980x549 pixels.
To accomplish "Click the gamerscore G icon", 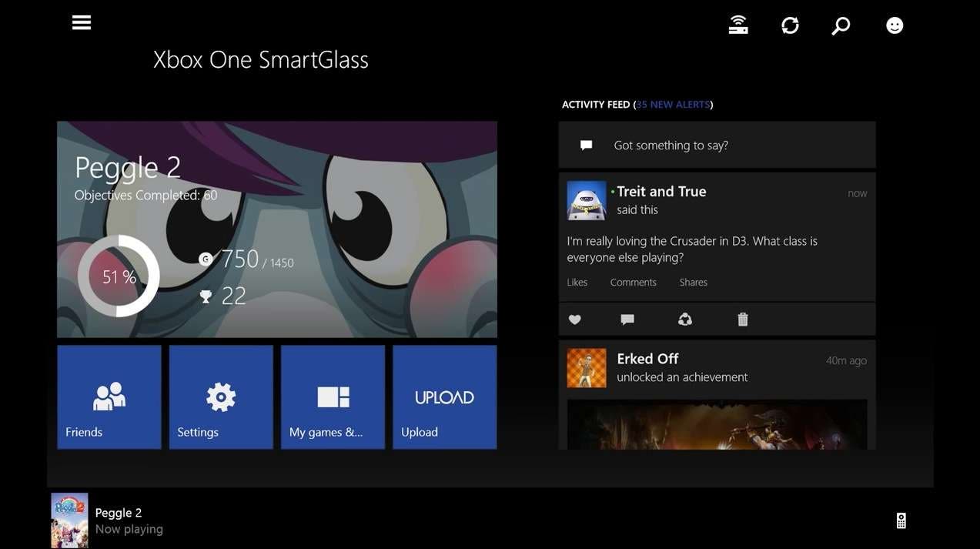I will pyautogui.click(x=206, y=259).
